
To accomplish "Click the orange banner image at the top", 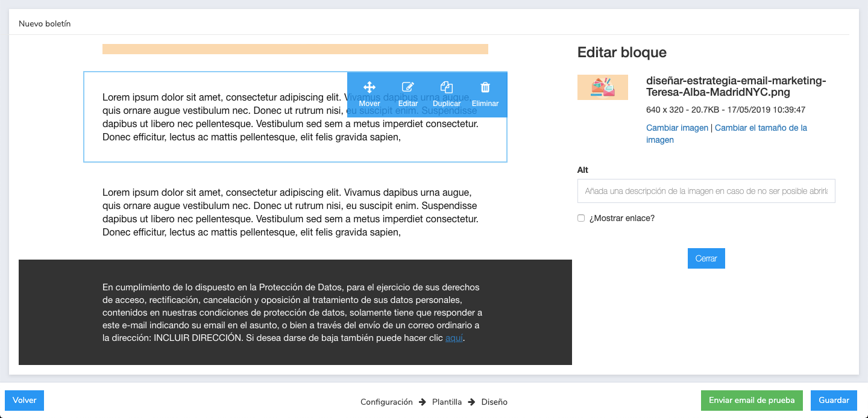I will pyautogui.click(x=295, y=49).
